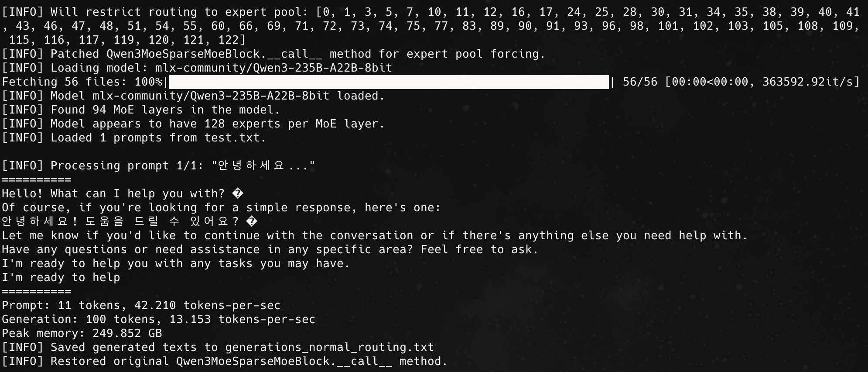The image size is (868, 372).
Task: Click the 'Fetching 56 files' progress bar
Action: (389, 82)
